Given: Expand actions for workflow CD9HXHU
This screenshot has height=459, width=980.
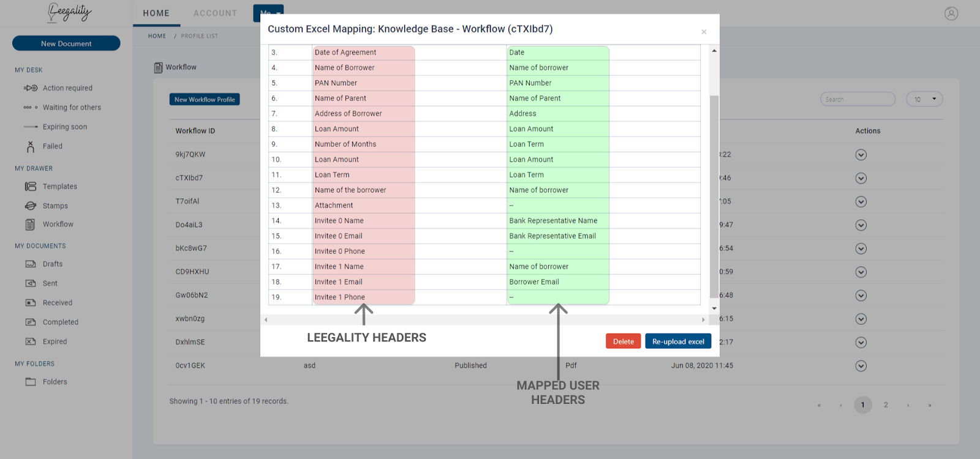Looking at the screenshot, I should point(861,272).
